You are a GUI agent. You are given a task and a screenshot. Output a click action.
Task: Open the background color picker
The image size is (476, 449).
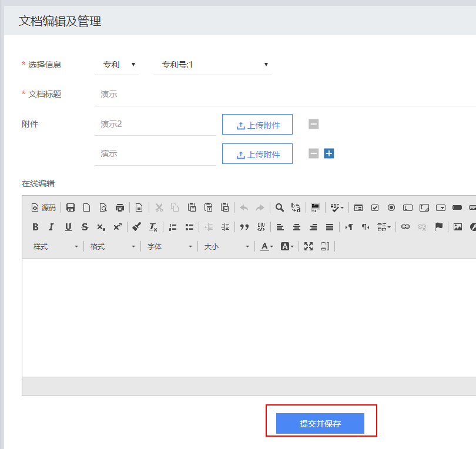pos(287,246)
